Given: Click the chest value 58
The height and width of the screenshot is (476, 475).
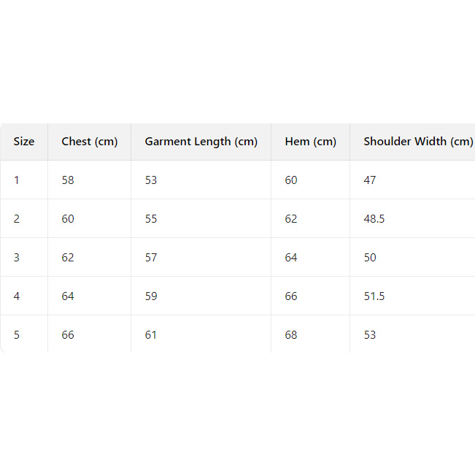Looking at the screenshot, I should click(68, 180).
